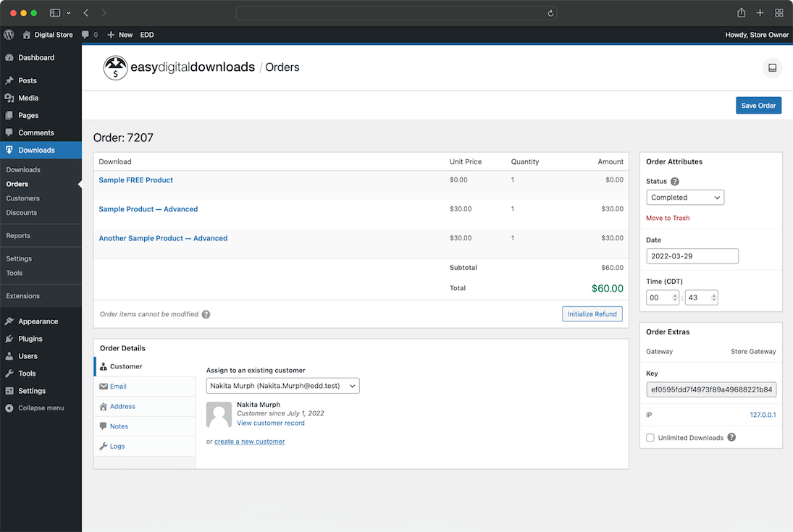Click the Save Order button
Screen dimensions: 793x532
pyautogui.click(x=758, y=106)
